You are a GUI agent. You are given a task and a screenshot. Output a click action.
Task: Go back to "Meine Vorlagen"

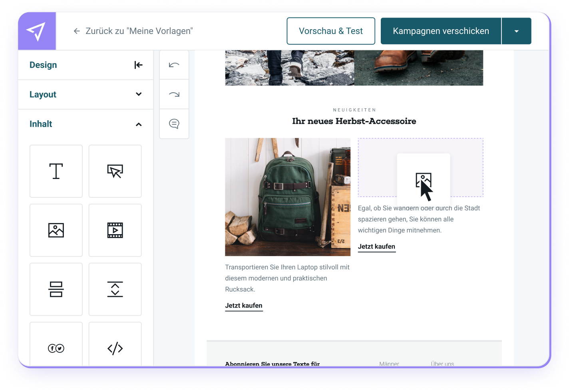(x=133, y=31)
